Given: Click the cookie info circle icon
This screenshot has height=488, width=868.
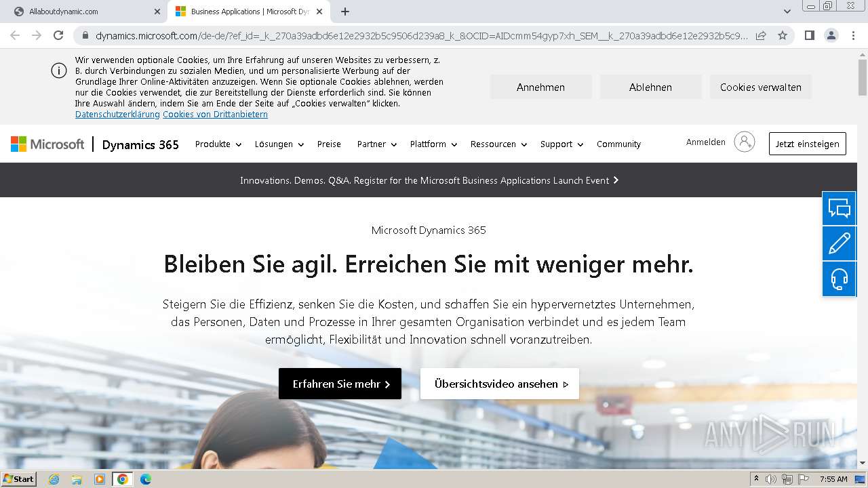Looking at the screenshot, I should click(59, 70).
